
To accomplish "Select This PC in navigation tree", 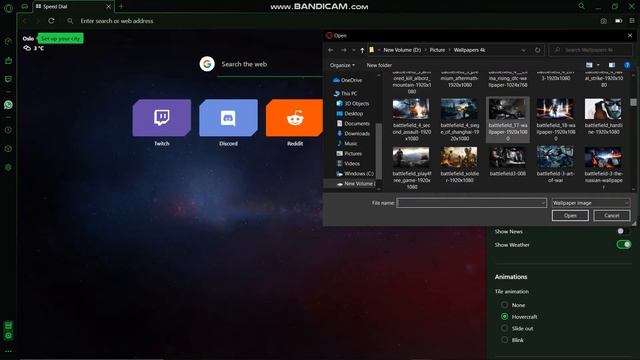I will point(345,93).
